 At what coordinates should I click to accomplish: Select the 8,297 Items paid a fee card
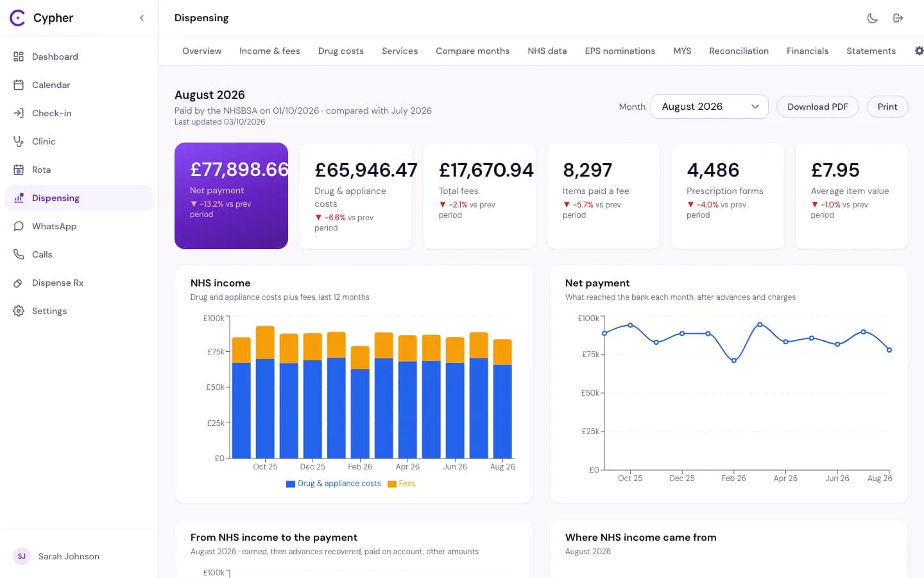[604, 196]
